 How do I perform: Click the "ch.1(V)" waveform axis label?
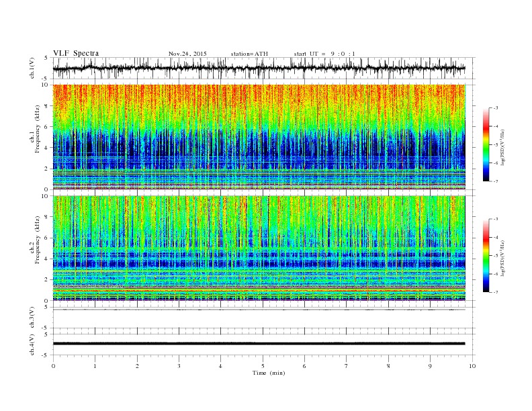coord(32,68)
